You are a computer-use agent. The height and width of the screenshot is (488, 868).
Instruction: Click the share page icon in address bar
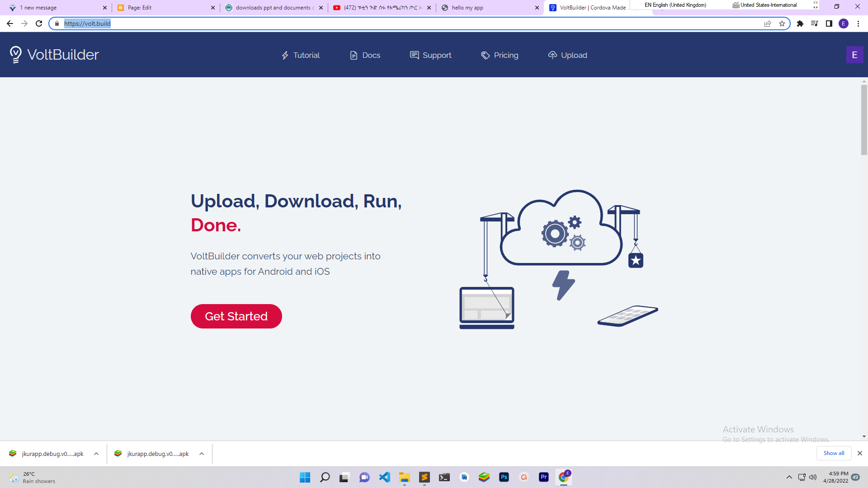tap(768, 24)
